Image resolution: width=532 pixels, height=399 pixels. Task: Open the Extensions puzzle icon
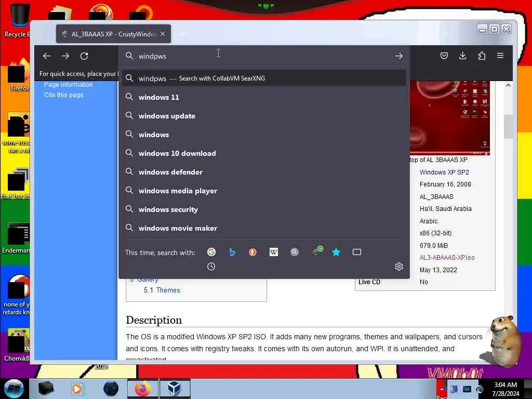click(x=482, y=56)
